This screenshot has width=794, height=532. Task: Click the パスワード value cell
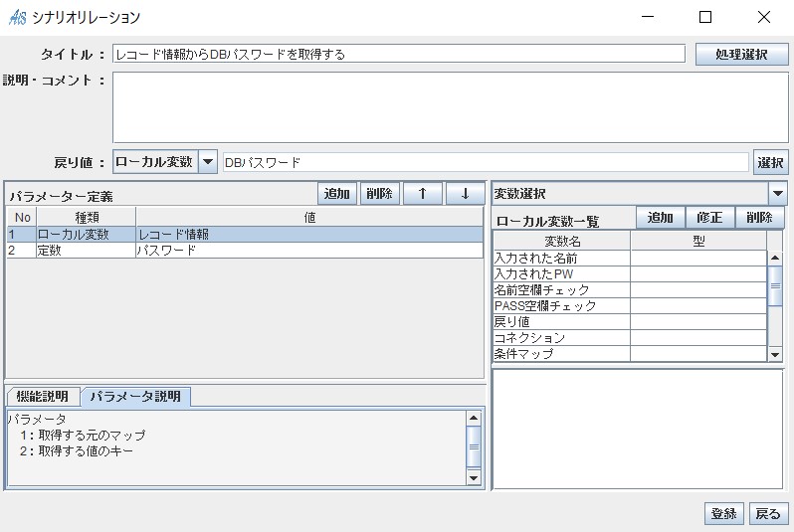(309, 250)
